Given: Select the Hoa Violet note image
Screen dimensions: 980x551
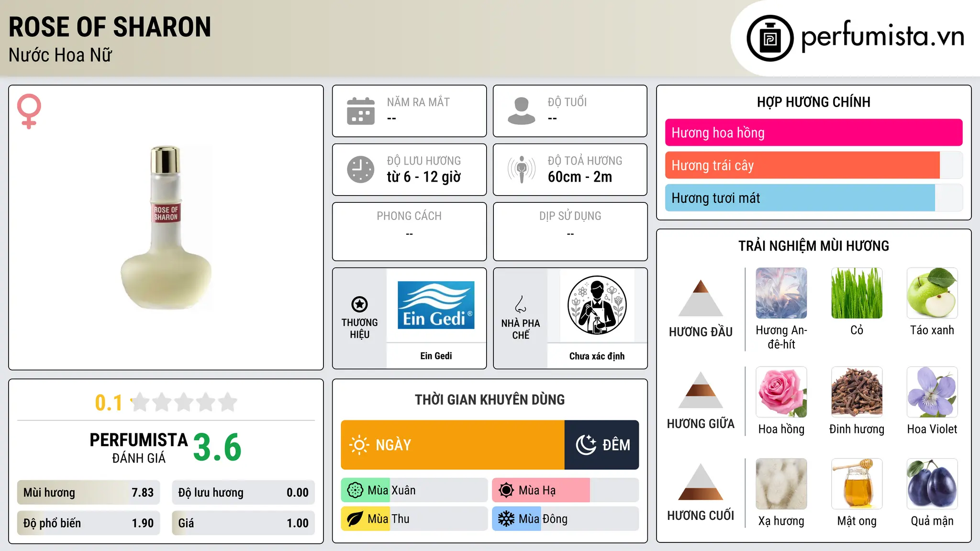Looking at the screenshot, I should pyautogui.click(x=932, y=392).
